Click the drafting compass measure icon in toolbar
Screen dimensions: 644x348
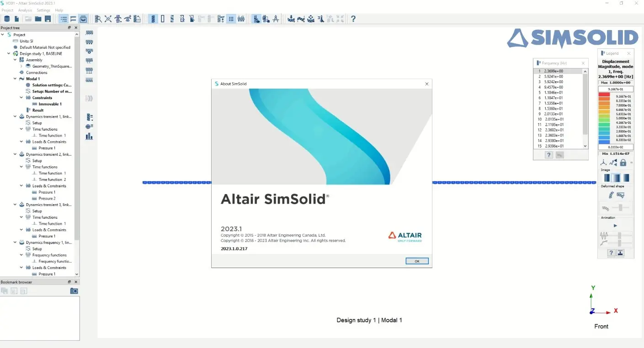point(276,19)
